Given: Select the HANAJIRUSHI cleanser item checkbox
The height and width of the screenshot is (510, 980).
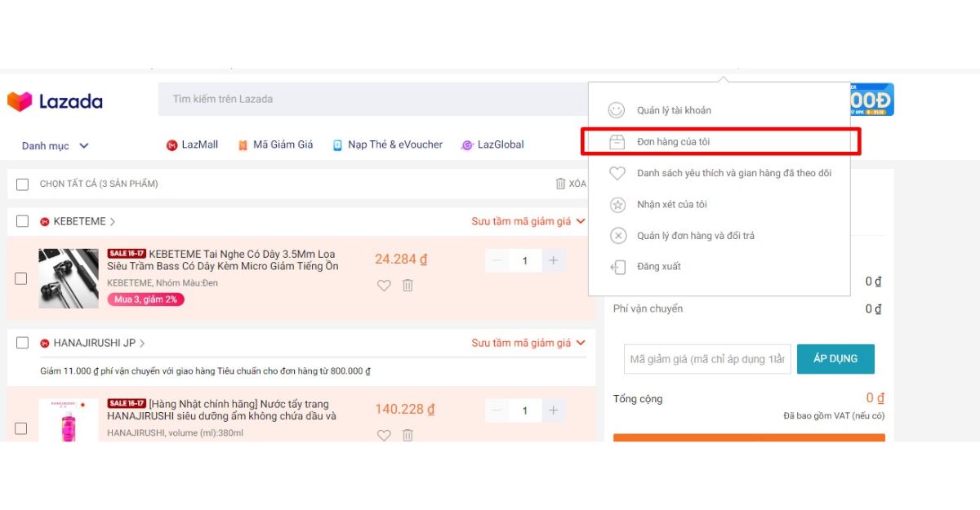Looking at the screenshot, I should pyautogui.click(x=21, y=428).
